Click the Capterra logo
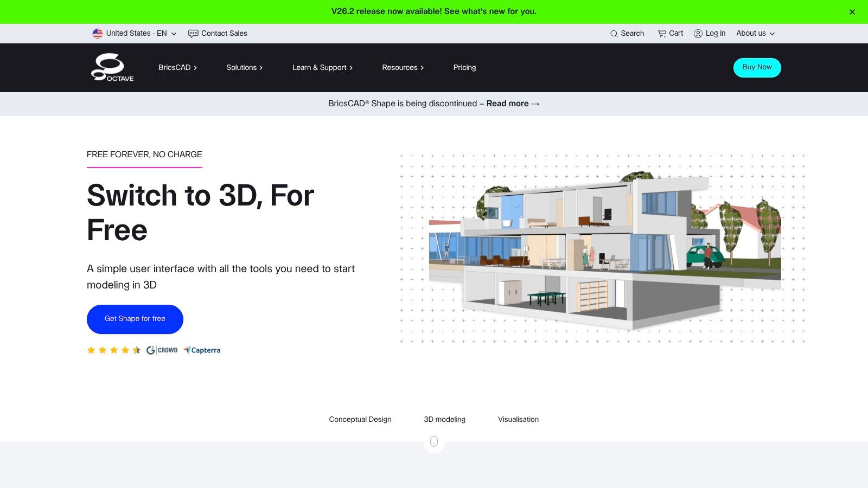The height and width of the screenshot is (488, 868). [202, 350]
